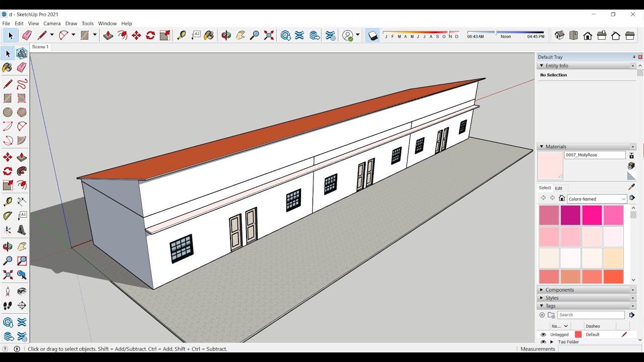Screen dimensions: 644x362
Task: Select the Look Around eye tool
Action: tap(22, 291)
